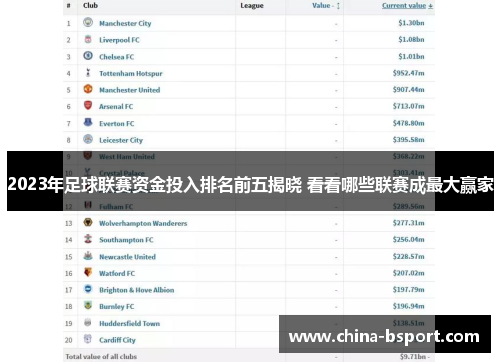
Task: Open the Burnley FC link
Action: coord(117,307)
